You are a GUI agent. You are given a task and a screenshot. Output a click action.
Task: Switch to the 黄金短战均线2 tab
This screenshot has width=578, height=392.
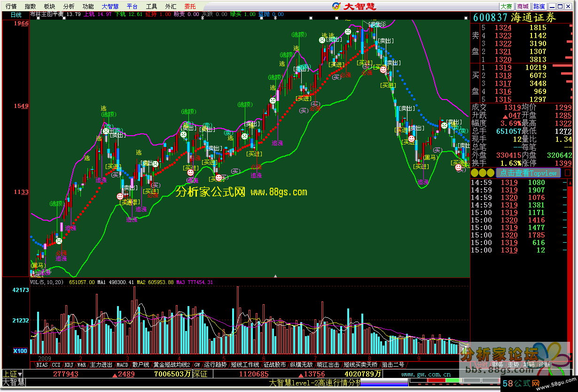click(172, 364)
